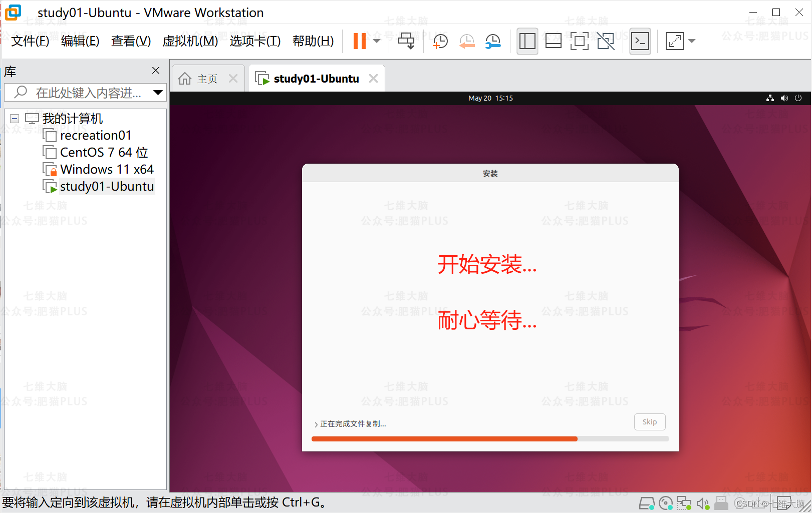Switch to the study01-Ubuntu tab
The height and width of the screenshot is (513, 812).
pos(317,79)
